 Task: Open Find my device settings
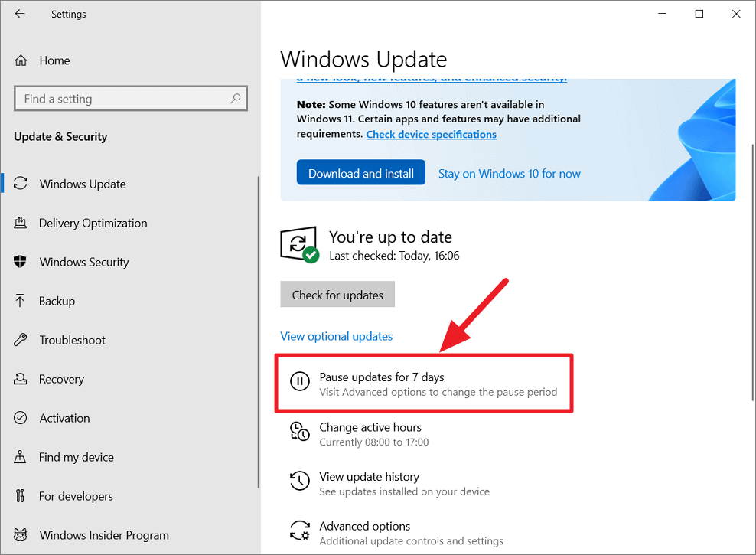pyautogui.click(x=77, y=457)
